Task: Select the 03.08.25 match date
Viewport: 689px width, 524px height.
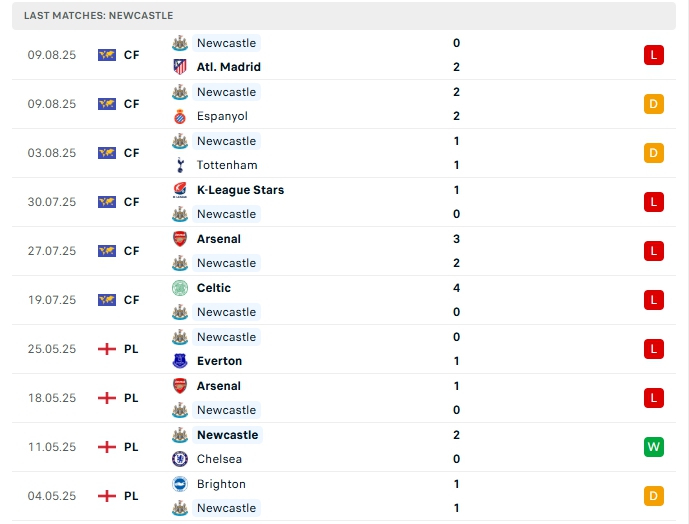Action: click(x=52, y=153)
